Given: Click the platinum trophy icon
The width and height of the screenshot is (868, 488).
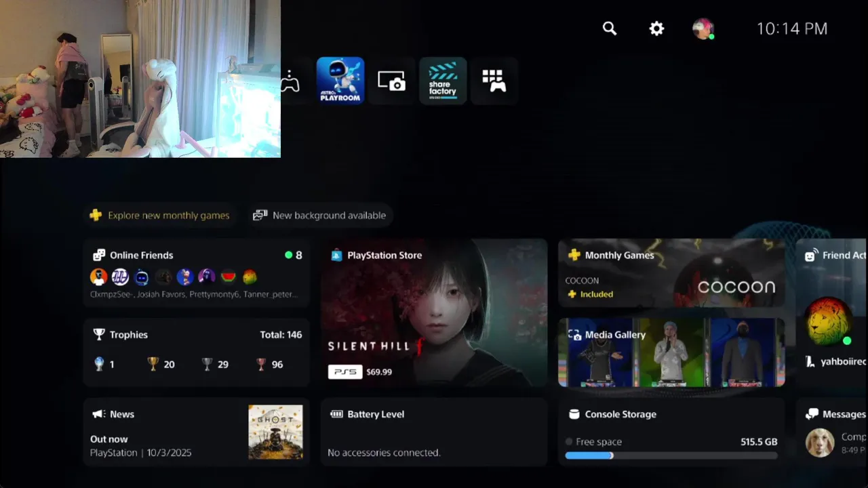Looking at the screenshot, I should [x=99, y=364].
